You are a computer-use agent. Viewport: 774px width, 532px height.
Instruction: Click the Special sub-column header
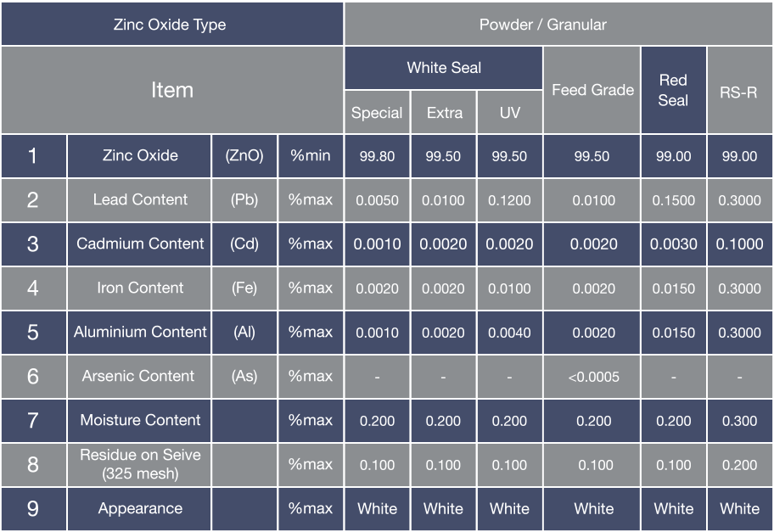377,113
